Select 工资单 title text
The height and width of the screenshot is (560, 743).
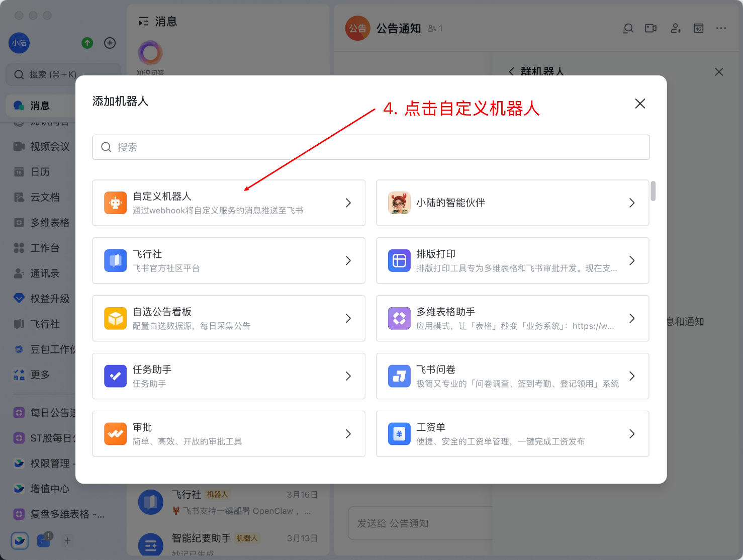coord(431,427)
